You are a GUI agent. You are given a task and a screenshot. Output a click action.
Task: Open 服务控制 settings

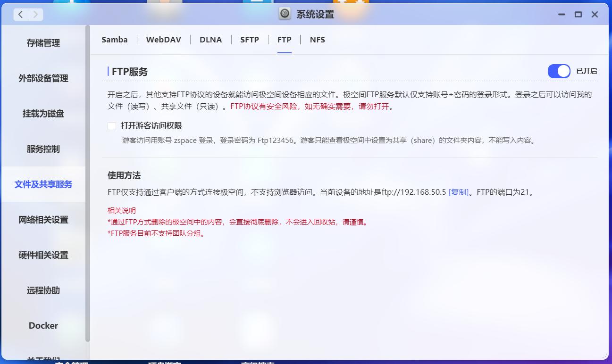(x=43, y=149)
